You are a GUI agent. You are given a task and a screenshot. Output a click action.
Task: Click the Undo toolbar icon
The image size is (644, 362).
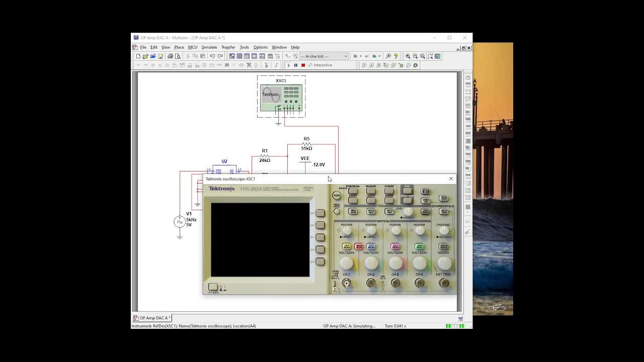point(212,56)
